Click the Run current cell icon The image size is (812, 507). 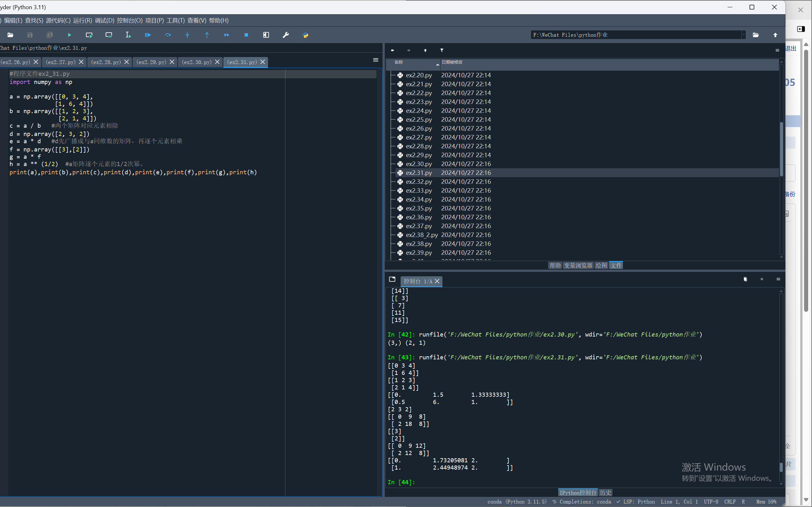pos(89,35)
